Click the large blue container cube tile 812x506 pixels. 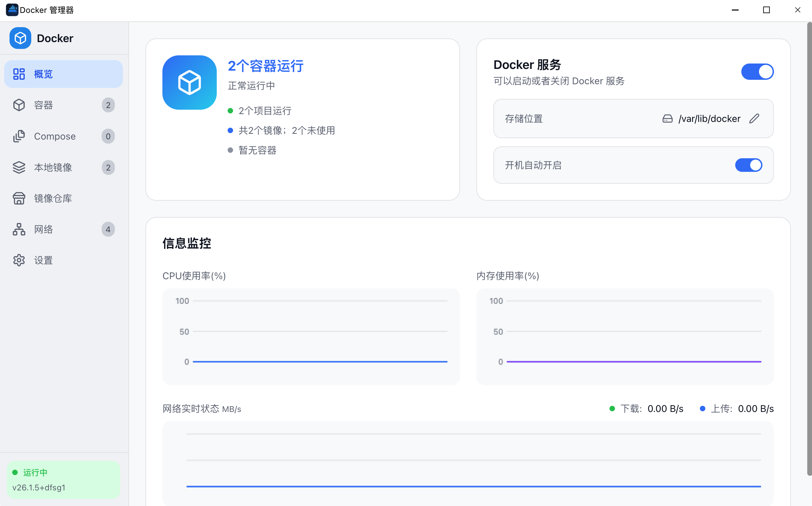pyautogui.click(x=190, y=83)
